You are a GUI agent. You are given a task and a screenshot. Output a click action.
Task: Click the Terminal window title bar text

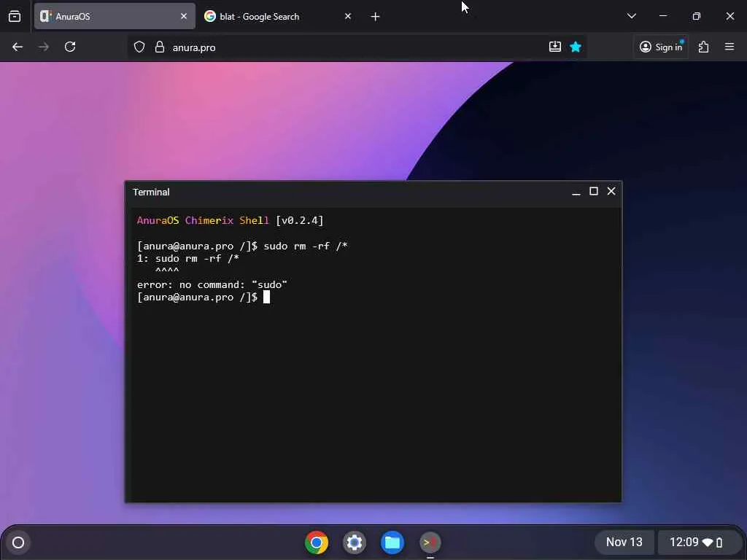coord(151,192)
